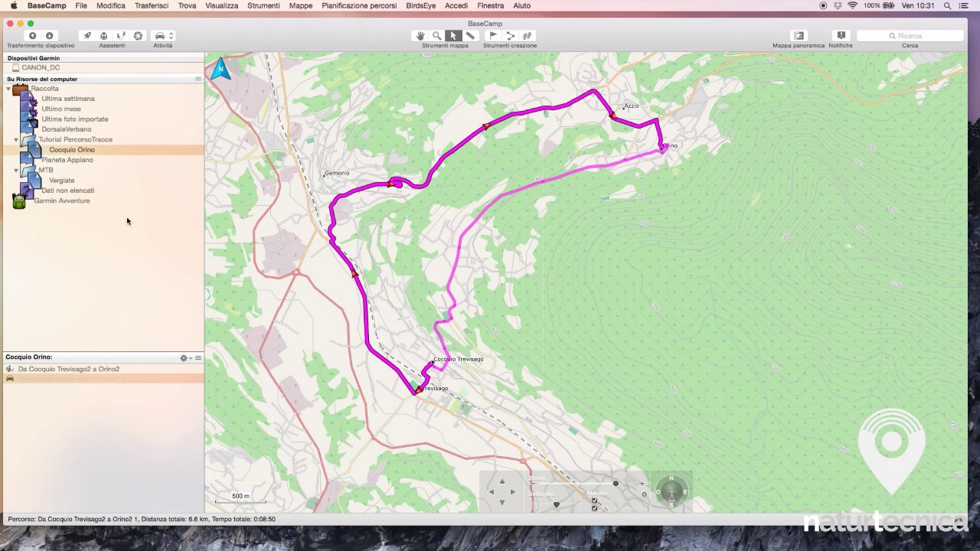
Task: Click the Wi-Fi status icon in menu bar
Action: [x=852, y=5]
